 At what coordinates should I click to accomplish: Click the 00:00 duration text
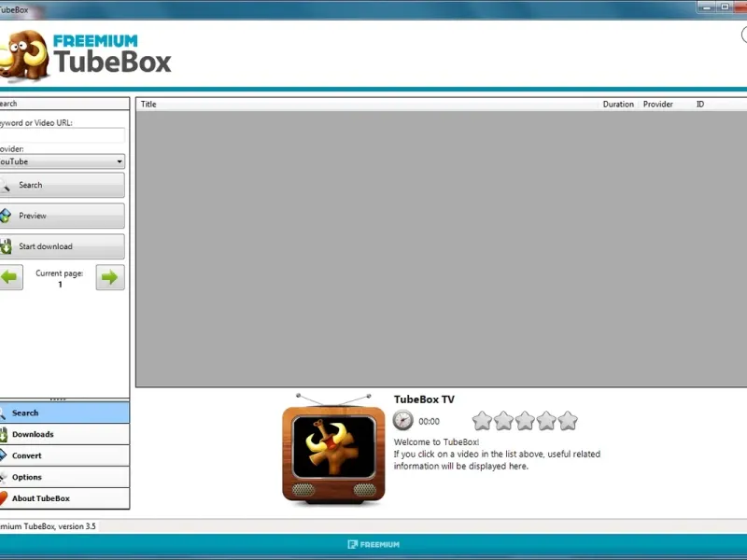pyautogui.click(x=429, y=422)
